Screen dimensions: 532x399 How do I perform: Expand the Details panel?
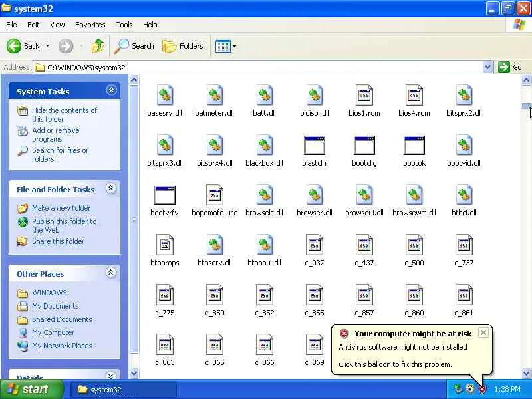(x=111, y=376)
